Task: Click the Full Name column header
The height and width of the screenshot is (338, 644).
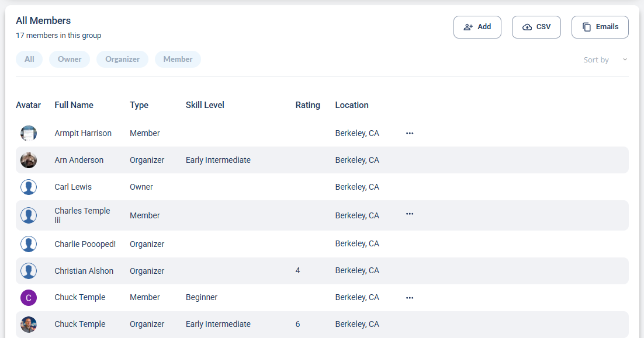Action: (74, 105)
